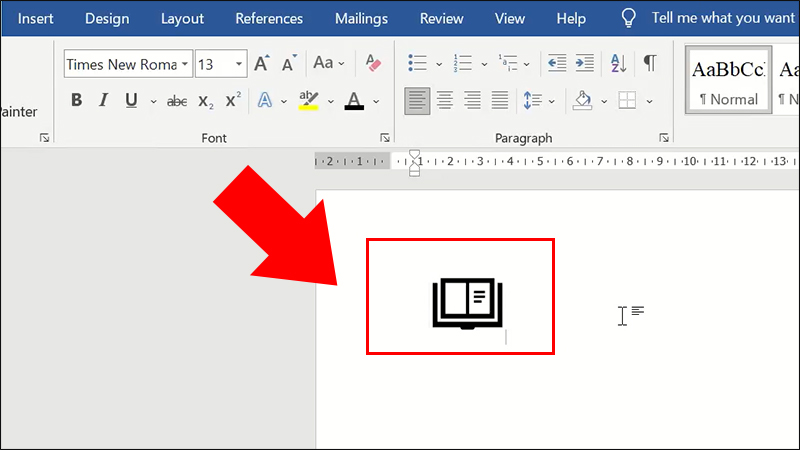Open the Mailings ribbon tab
The height and width of the screenshot is (450, 800).
[361, 18]
